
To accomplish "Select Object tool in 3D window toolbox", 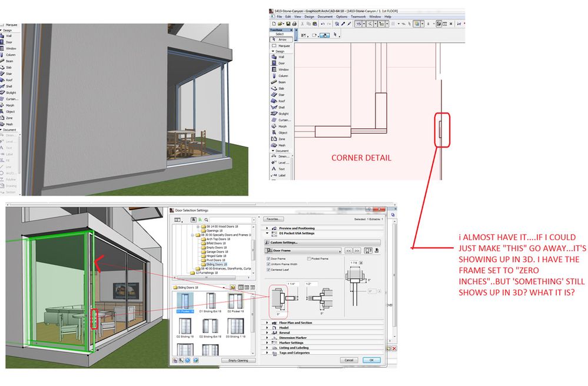I will (x=8, y=111).
